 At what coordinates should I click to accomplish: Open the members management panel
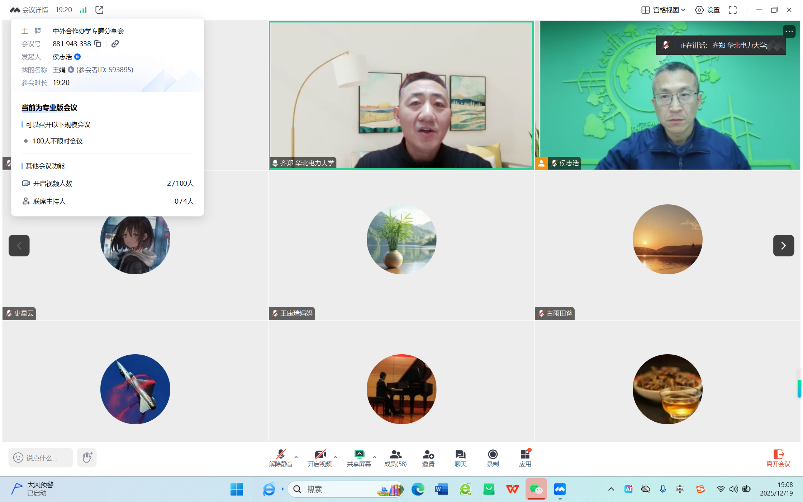coord(396,457)
